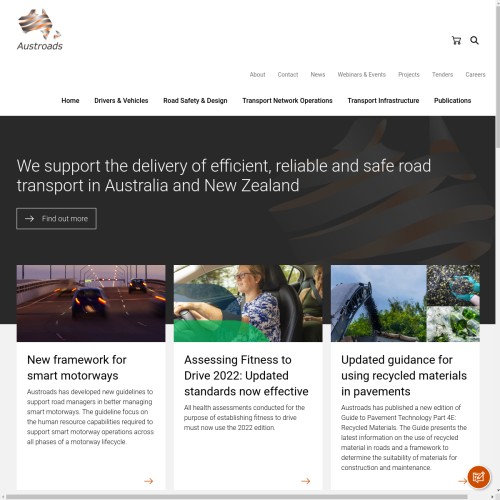Open the orange feedback floating icon
Image resolution: width=500 pixels, height=500 pixels.
pos(479,477)
